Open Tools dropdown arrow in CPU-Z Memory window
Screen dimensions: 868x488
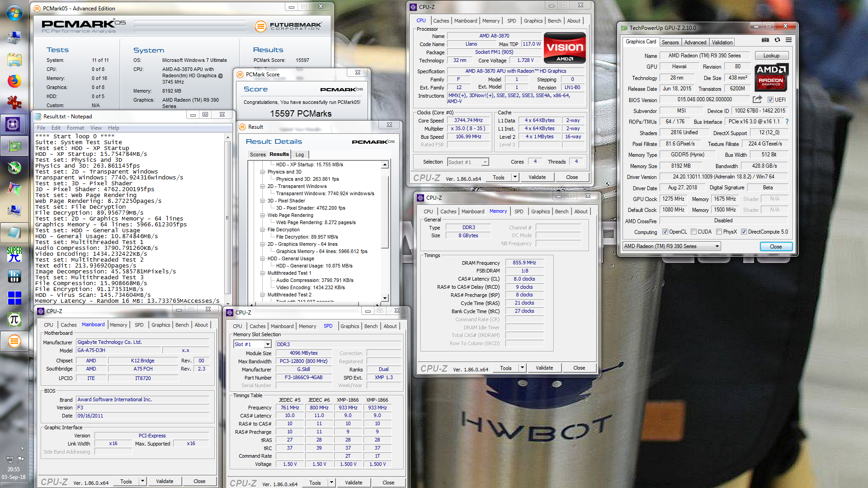tap(522, 368)
